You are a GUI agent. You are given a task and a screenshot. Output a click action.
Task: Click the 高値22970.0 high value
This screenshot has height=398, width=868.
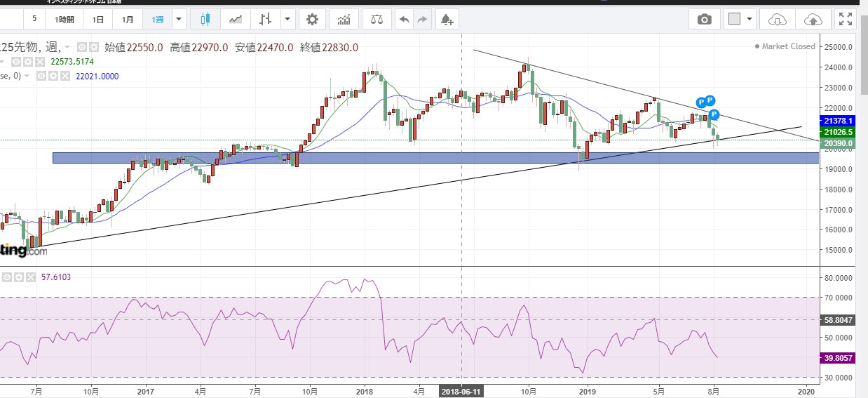(x=198, y=48)
